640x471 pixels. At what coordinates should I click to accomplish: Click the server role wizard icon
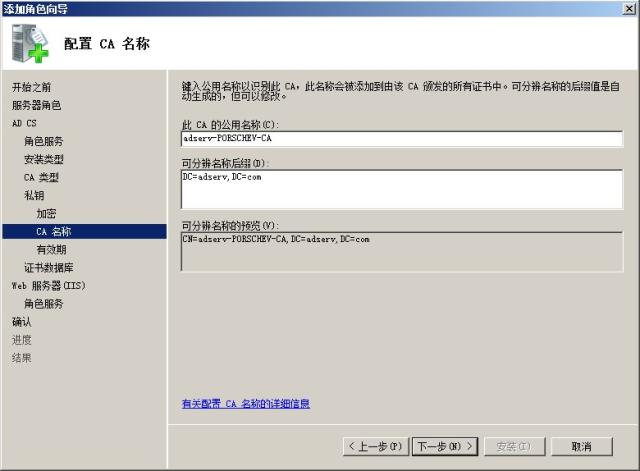point(30,44)
